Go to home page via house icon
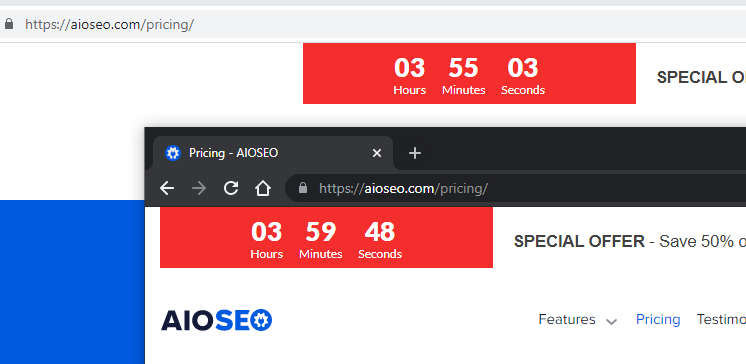 click(x=263, y=188)
